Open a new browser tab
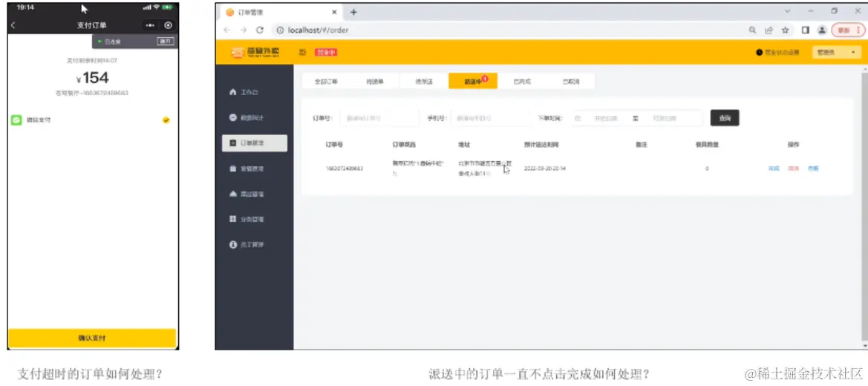The image size is (868, 386). 353,12
